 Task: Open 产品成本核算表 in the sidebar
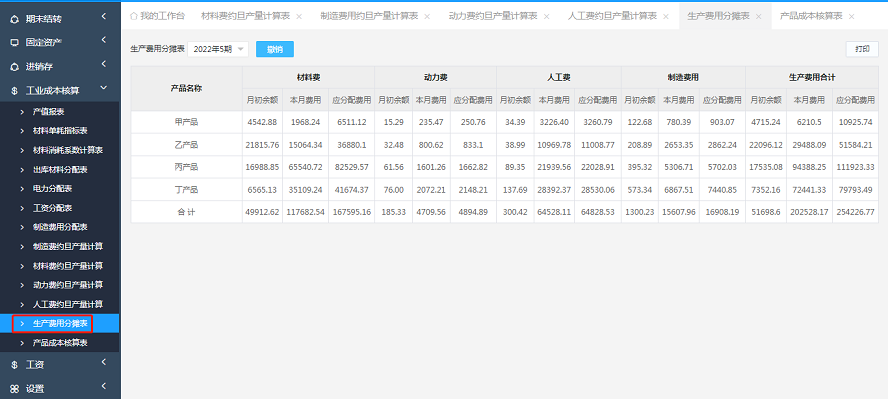click(x=59, y=343)
